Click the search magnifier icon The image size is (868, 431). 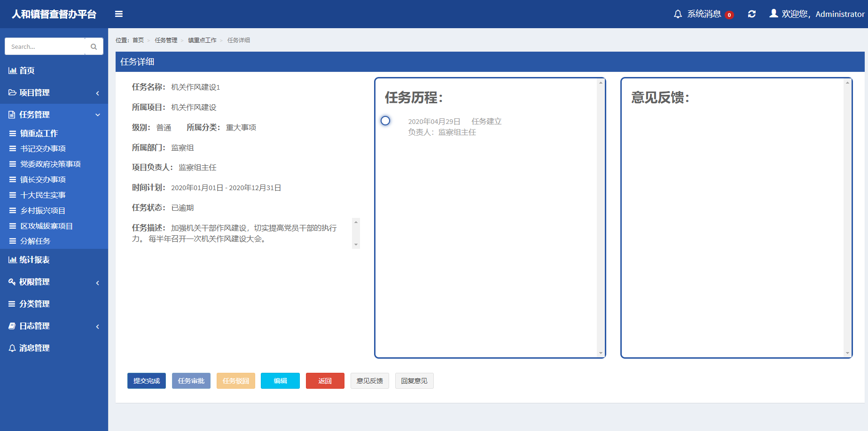click(94, 46)
